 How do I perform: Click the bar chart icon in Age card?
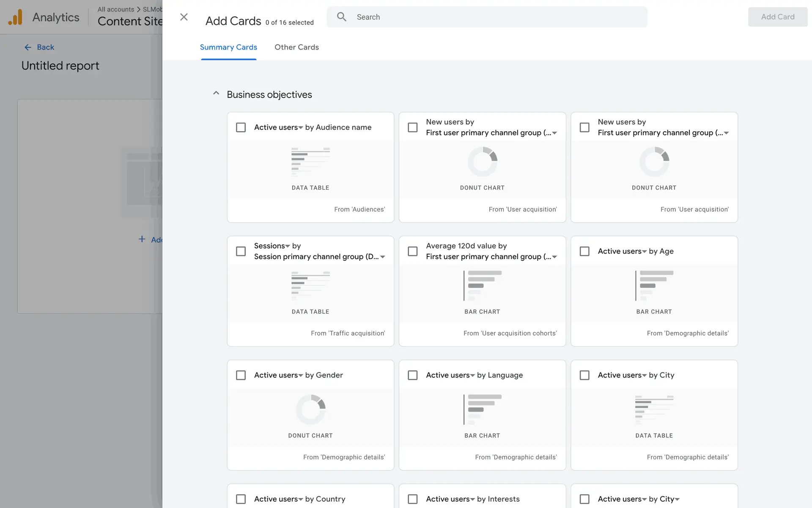(654, 285)
